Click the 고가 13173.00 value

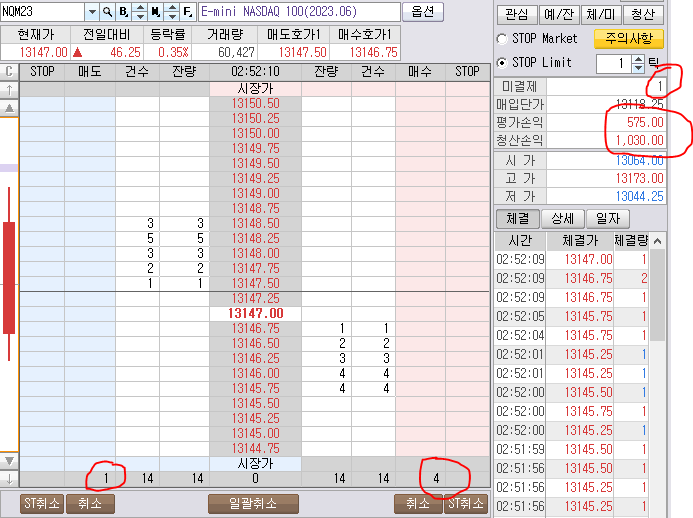coord(640,179)
